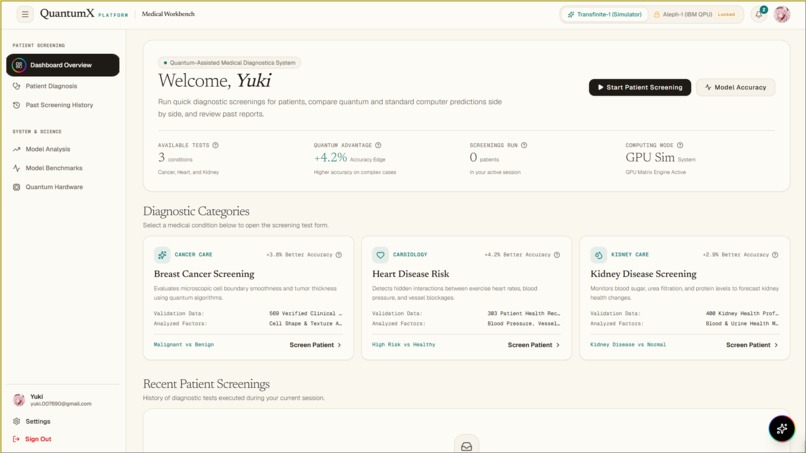Image resolution: width=806 pixels, height=453 pixels.
Task: Open the top-right user avatar
Action: click(782, 14)
